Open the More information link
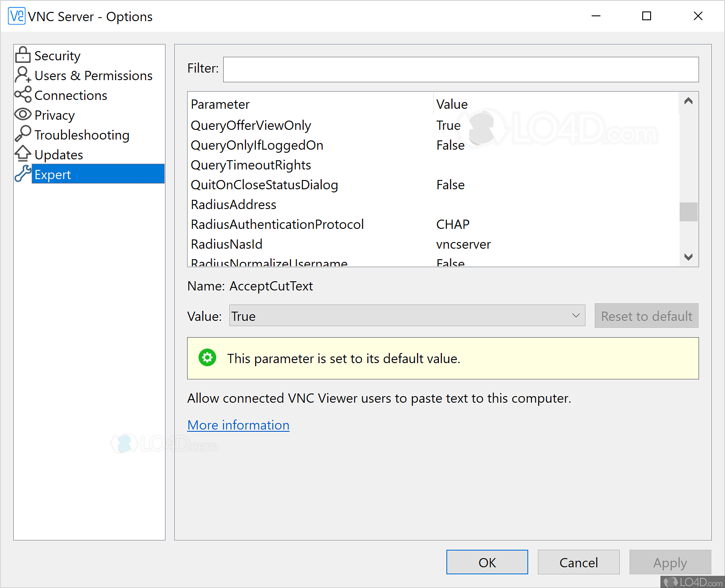The height and width of the screenshot is (588, 725). click(x=238, y=425)
